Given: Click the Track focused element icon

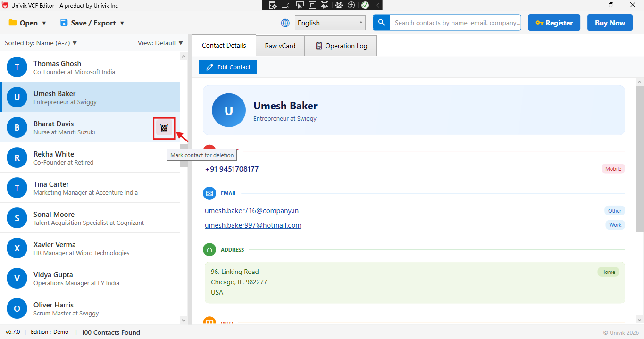Looking at the screenshot, I should tap(325, 5).
